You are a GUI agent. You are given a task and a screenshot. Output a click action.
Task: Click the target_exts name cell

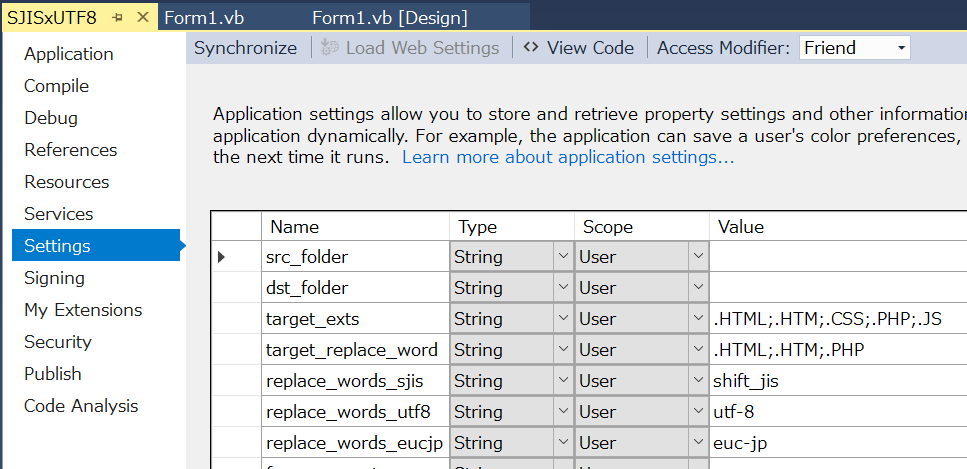pyautogui.click(x=356, y=318)
